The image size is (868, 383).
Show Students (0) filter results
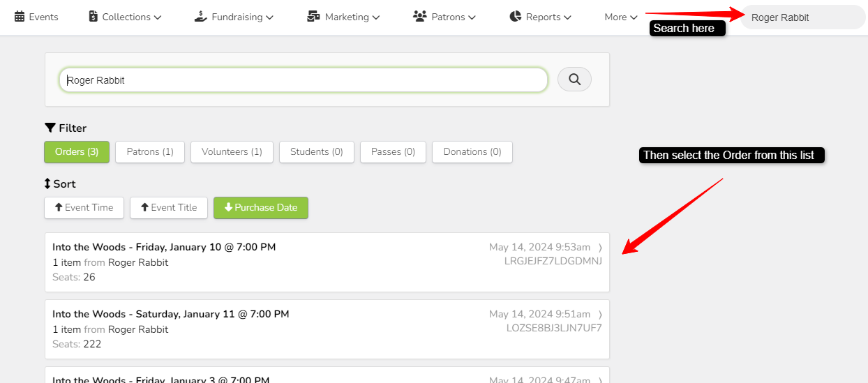(316, 152)
